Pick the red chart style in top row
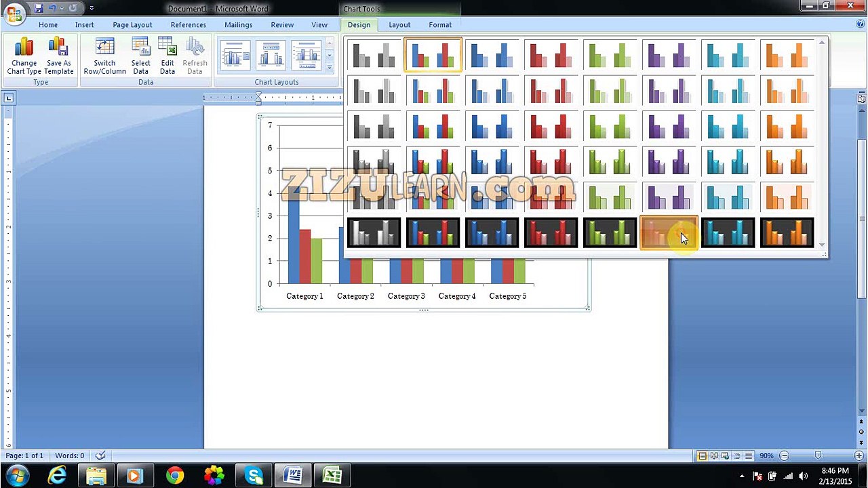The image size is (868, 488). click(x=551, y=55)
